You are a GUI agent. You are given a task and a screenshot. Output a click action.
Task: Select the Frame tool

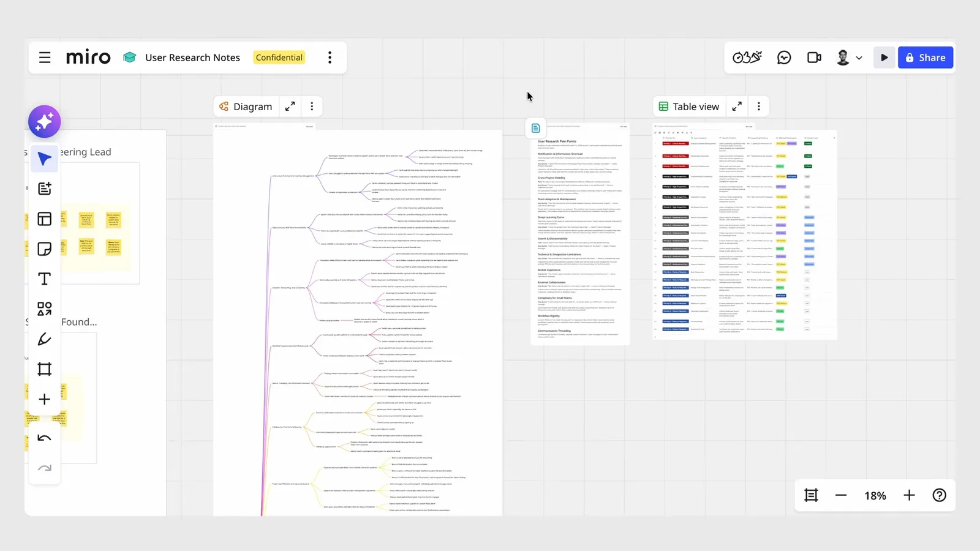click(45, 369)
